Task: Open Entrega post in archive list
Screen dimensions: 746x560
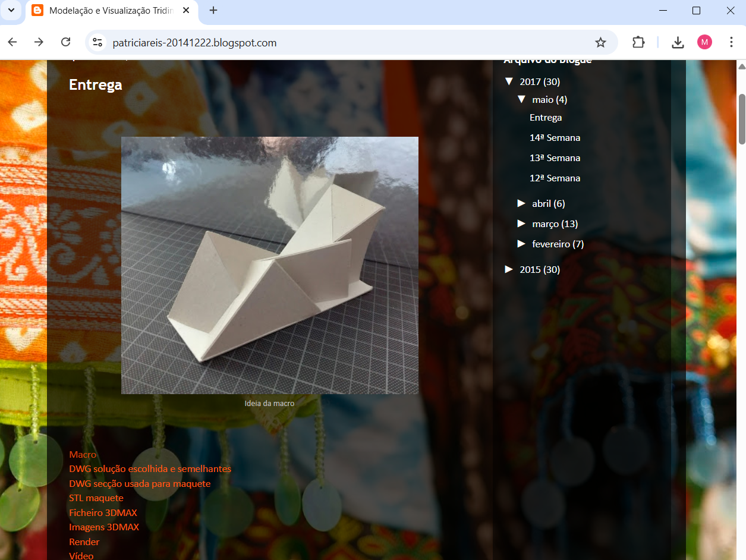Action: (546, 118)
